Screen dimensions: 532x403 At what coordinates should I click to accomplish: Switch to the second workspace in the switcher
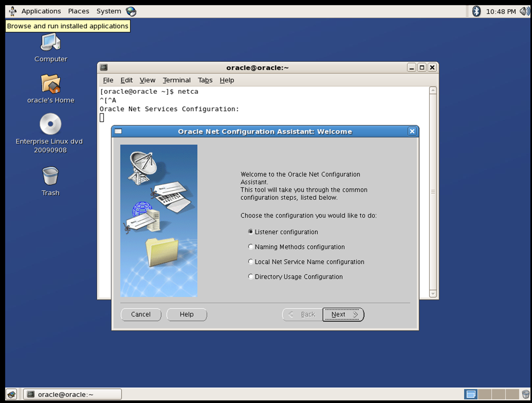(x=485, y=394)
